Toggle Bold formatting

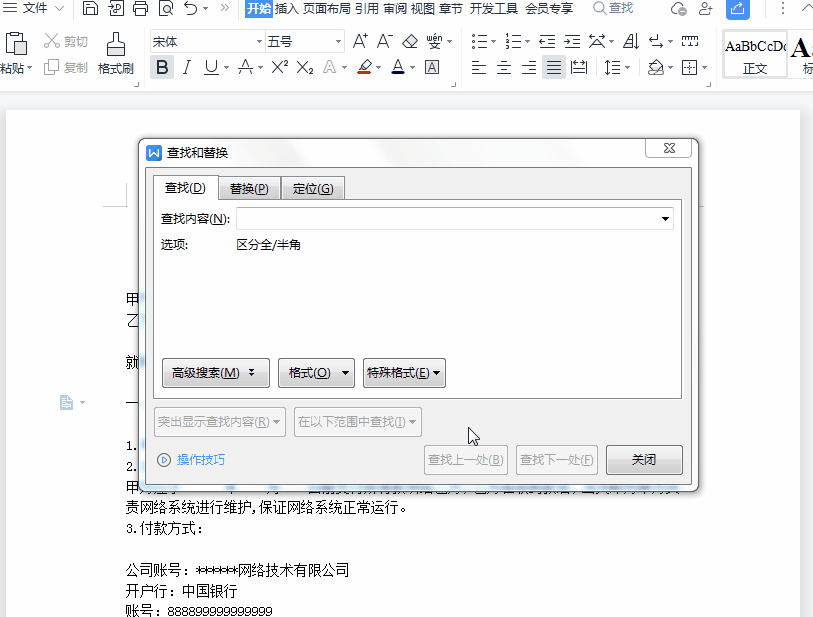tap(162, 67)
